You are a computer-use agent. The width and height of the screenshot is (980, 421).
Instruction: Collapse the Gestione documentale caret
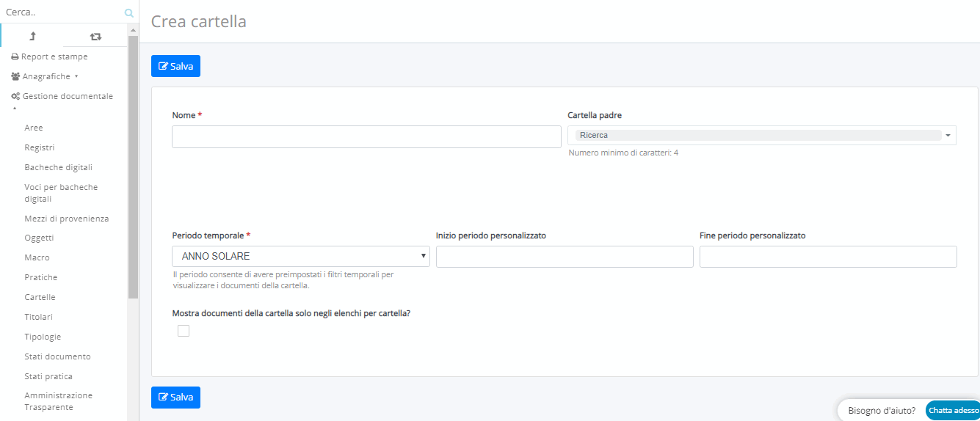point(15,109)
